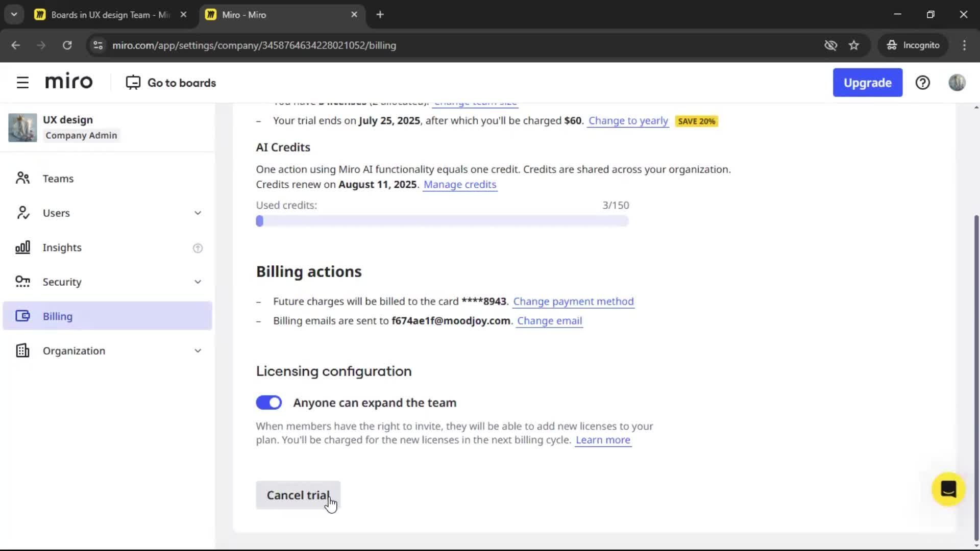Open the chat support bubble
This screenshot has height=551, width=980.
click(948, 489)
